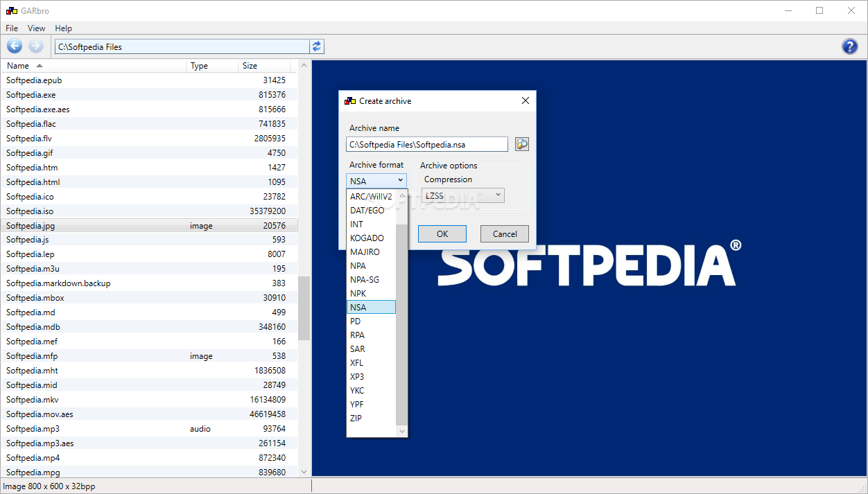The width and height of the screenshot is (868, 494).
Task: Click the file list scroll up arrow
Action: click(x=304, y=66)
